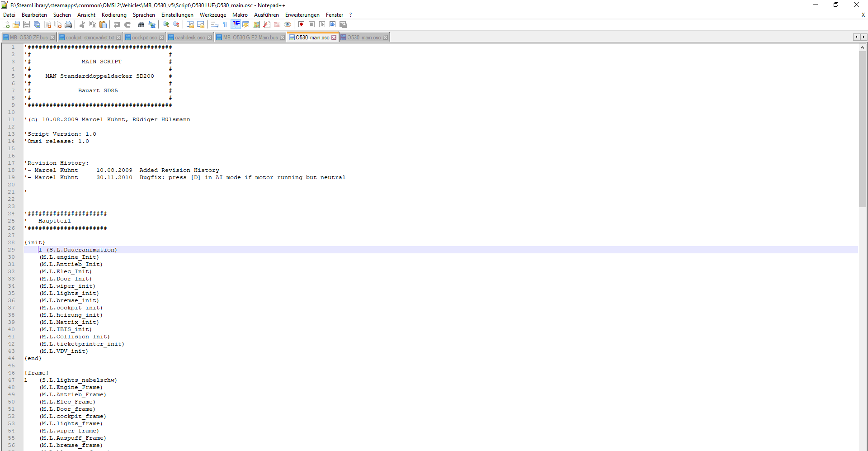Open the Kodierung menu
868x451 pixels.
pyautogui.click(x=114, y=15)
